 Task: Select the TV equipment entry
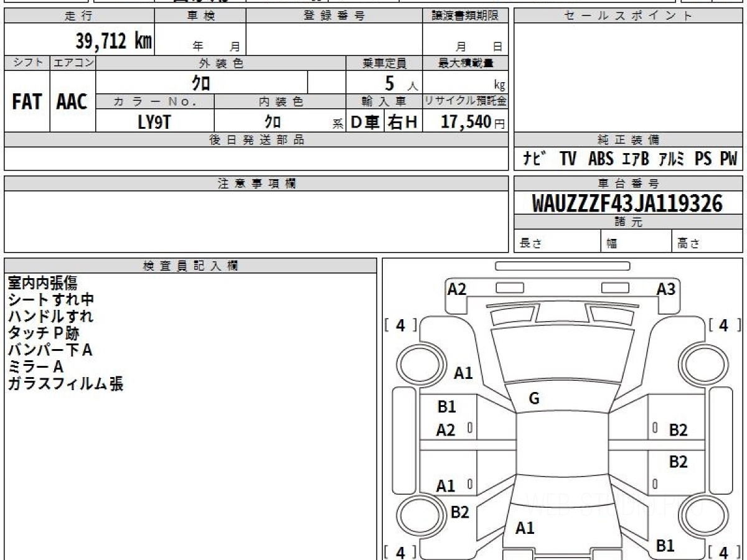(x=568, y=159)
